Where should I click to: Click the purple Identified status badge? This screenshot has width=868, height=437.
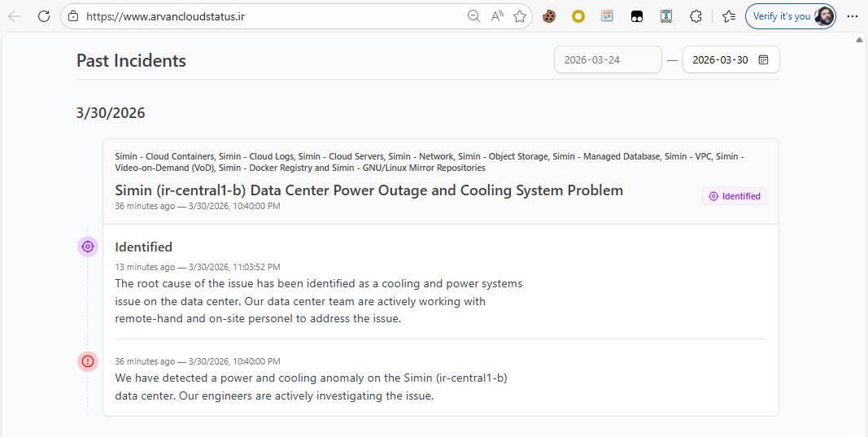pos(734,196)
